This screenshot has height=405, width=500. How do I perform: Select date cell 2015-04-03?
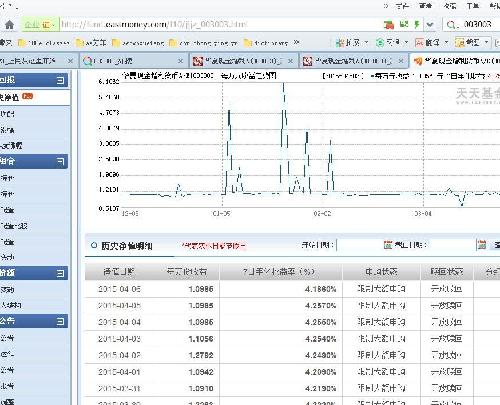point(119,339)
